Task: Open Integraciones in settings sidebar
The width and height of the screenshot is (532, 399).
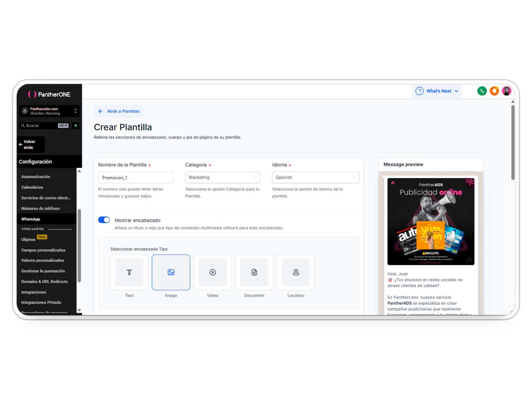Action: 34,292
